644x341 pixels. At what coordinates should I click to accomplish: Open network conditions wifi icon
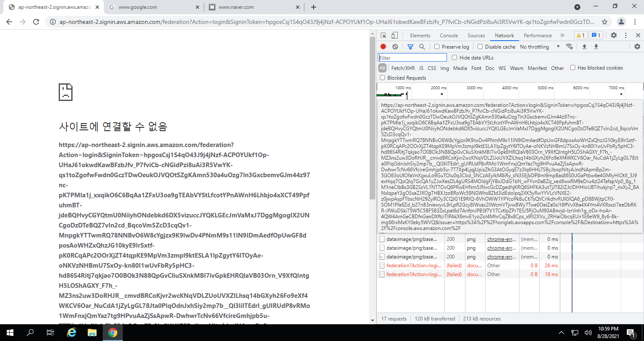(x=569, y=46)
